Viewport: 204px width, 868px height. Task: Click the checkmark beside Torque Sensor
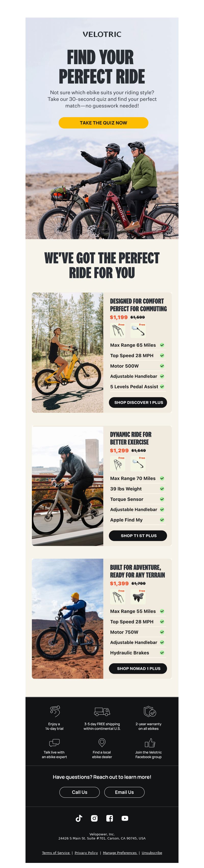pyautogui.click(x=162, y=499)
